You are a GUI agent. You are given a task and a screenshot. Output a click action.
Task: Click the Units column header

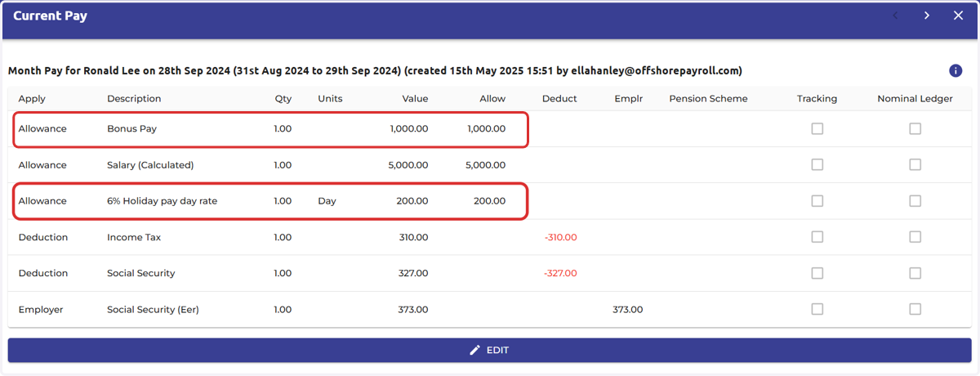coord(330,99)
